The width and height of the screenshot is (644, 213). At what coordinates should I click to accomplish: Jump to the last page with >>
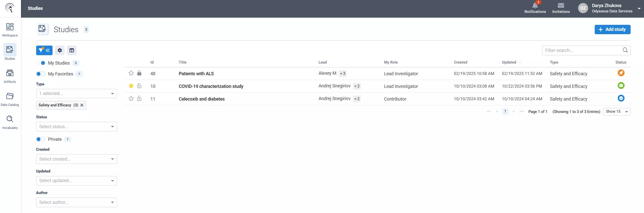pos(522,111)
